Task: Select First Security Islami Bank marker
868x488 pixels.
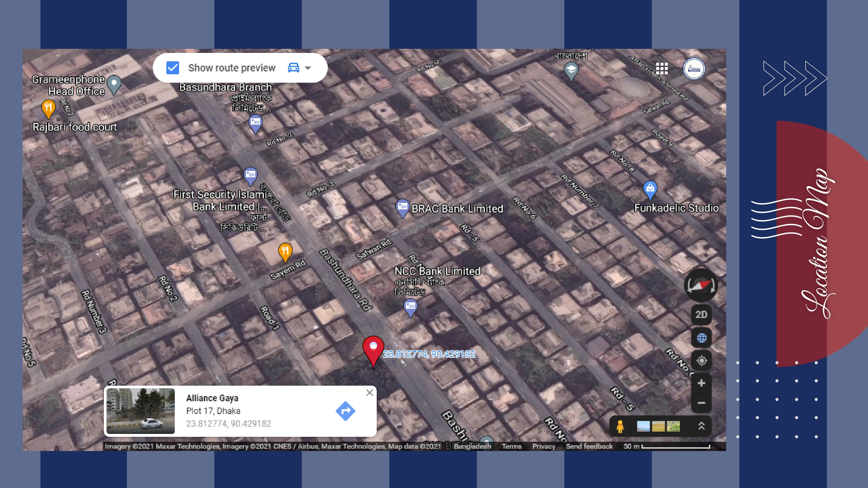Action: (x=250, y=176)
